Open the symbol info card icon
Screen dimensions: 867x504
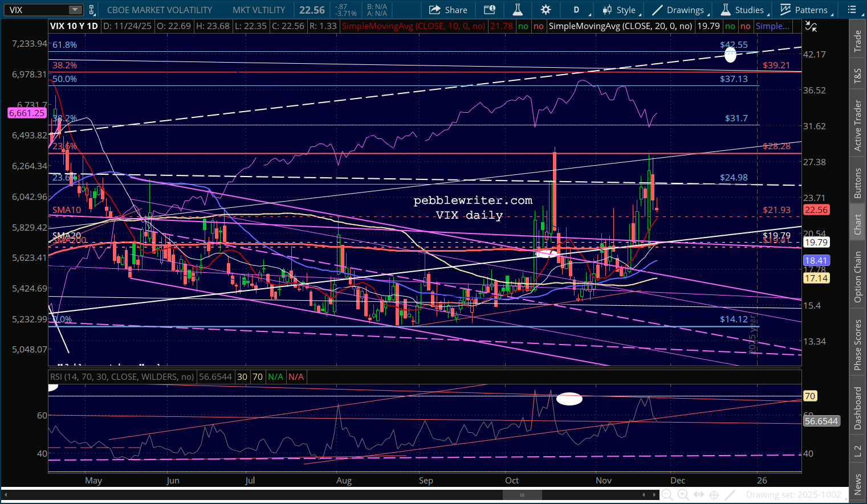pos(489,10)
